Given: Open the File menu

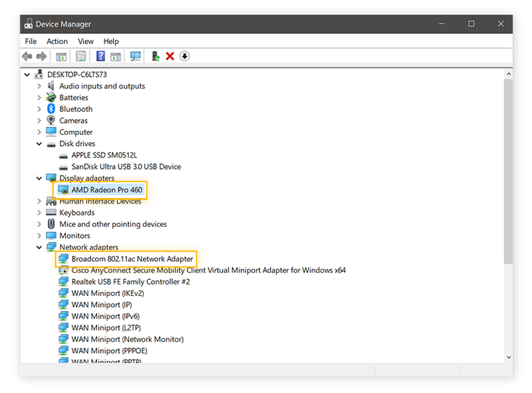Looking at the screenshot, I should click(31, 41).
